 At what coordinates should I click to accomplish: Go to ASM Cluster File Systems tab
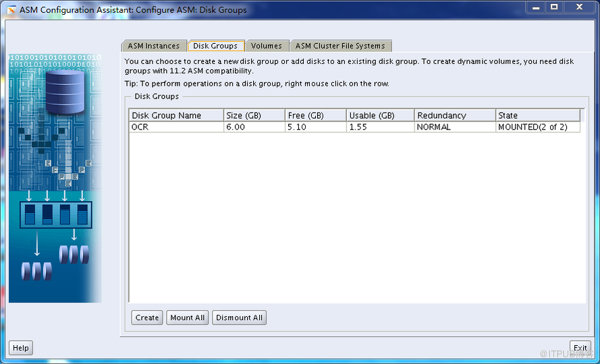pos(340,46)
